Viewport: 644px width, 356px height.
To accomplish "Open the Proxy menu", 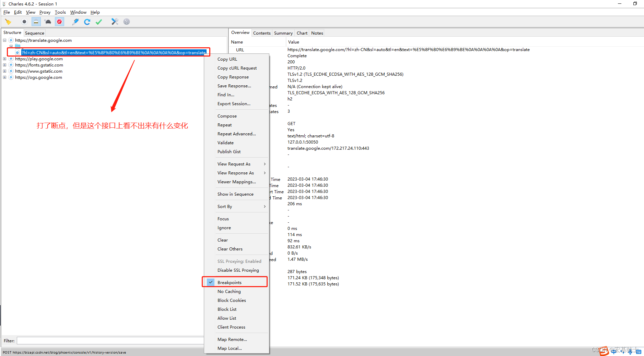I will [45, 12].
